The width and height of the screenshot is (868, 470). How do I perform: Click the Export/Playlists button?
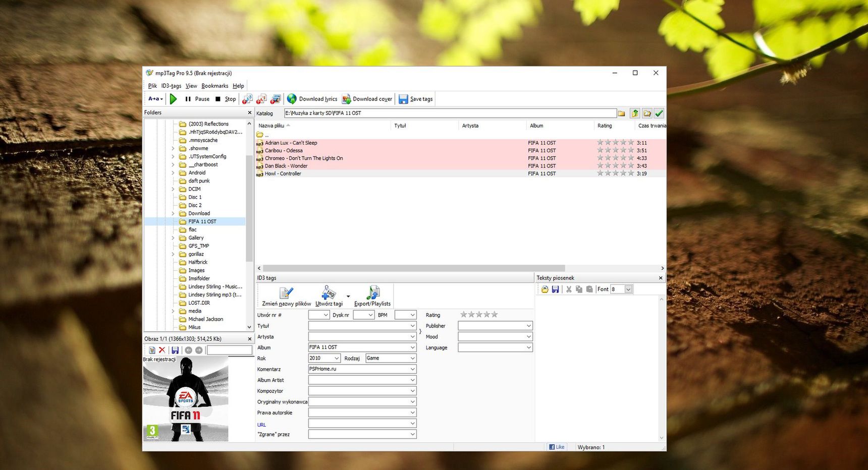(372, 296)
